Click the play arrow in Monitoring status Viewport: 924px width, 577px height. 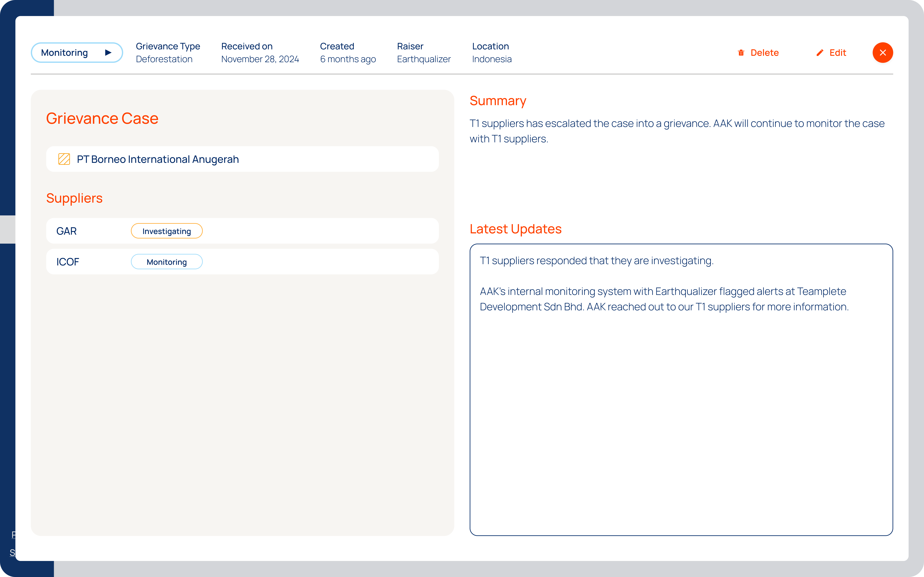click(108, 53)
